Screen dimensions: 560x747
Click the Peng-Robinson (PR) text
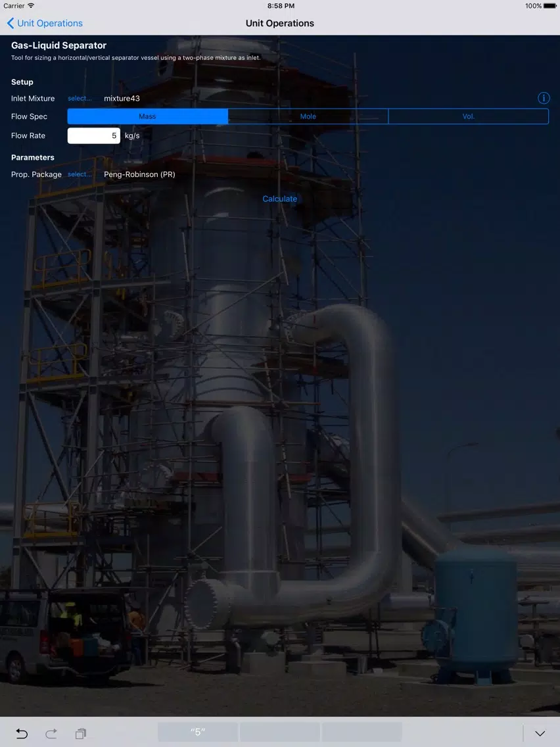[x=139, y=174]
